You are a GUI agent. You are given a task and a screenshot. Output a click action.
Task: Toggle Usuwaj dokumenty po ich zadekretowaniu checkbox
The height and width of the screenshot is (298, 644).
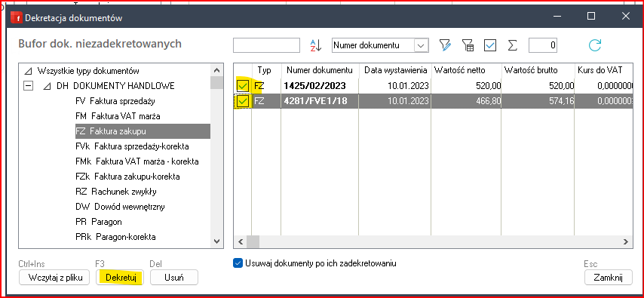(238, 263)
